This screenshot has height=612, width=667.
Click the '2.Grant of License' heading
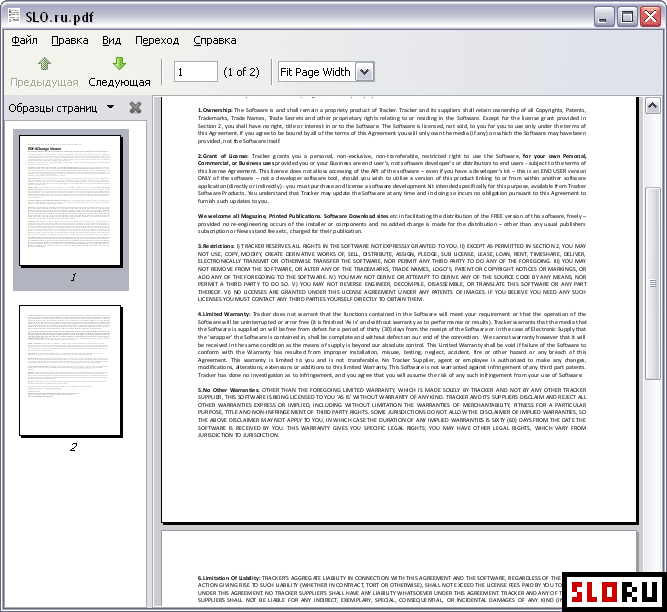pos(223,156)
